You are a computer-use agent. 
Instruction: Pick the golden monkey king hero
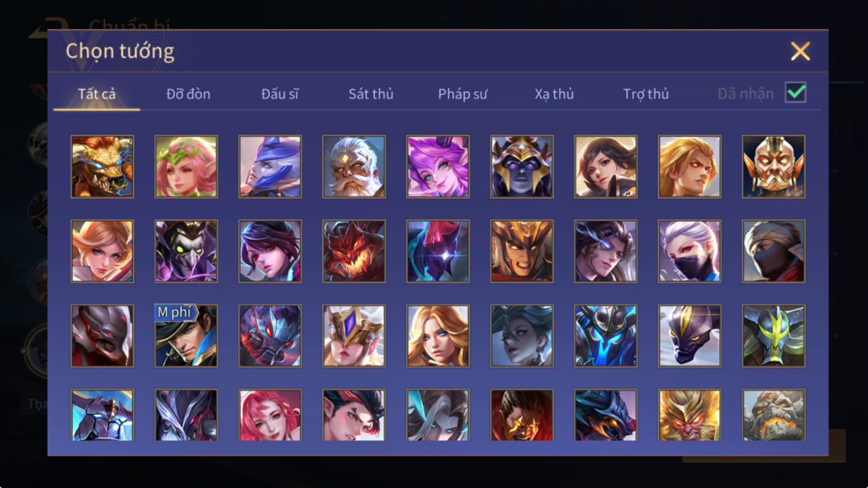690,415
